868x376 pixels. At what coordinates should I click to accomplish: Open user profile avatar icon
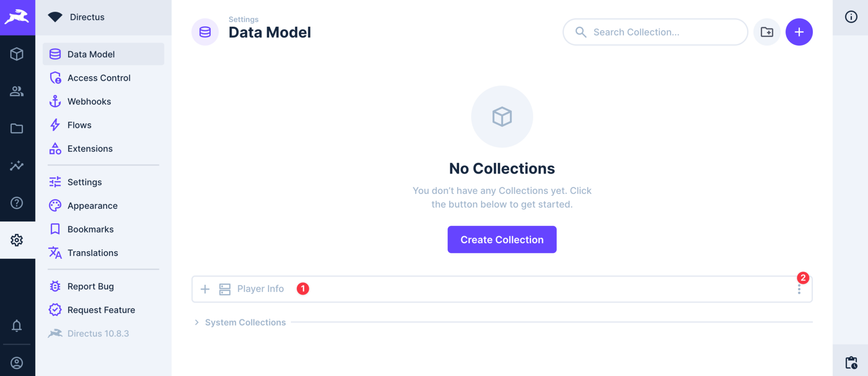tap(17, 363)
